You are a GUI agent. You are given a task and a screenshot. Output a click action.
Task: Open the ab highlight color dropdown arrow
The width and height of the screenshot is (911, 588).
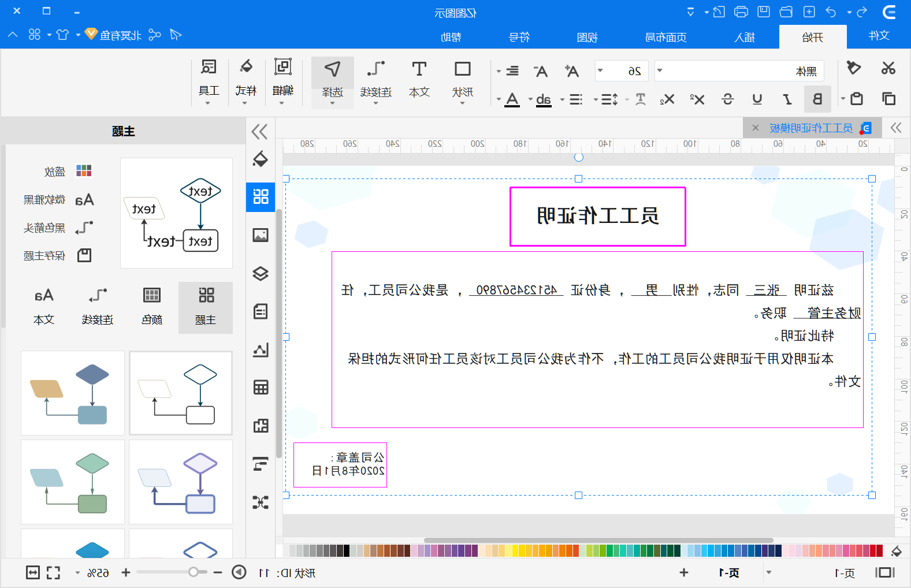[x=530, y=100]
